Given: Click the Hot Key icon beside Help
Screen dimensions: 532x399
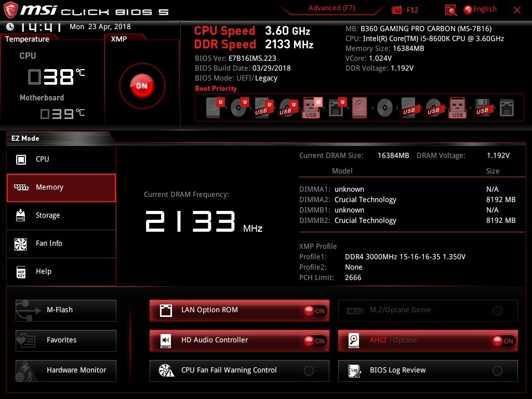Looking at the screenshot, I should 21,272.
